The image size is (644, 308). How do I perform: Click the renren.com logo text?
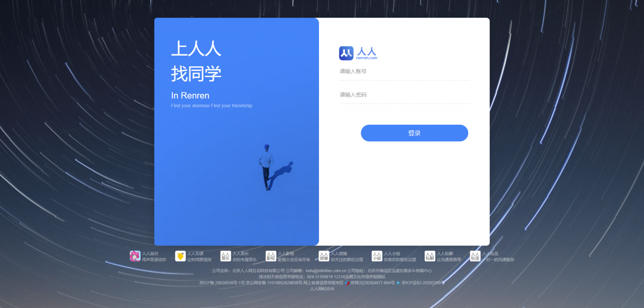coord(367,58)
